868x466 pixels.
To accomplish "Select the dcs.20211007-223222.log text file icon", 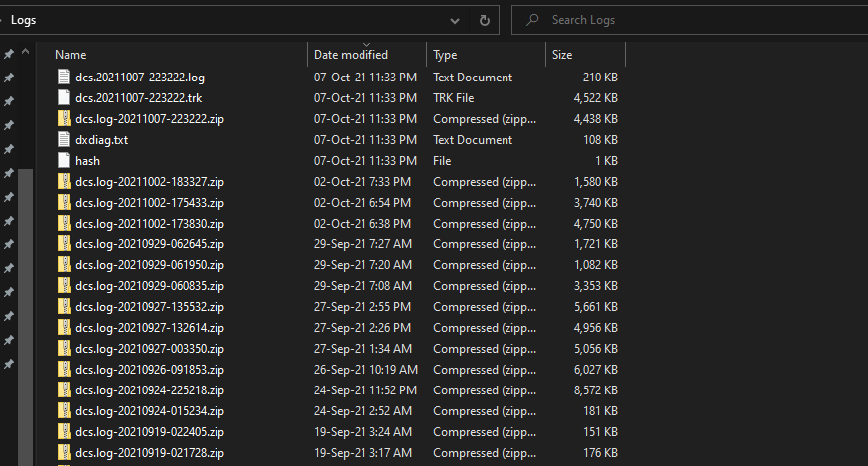I will point(64,78).
